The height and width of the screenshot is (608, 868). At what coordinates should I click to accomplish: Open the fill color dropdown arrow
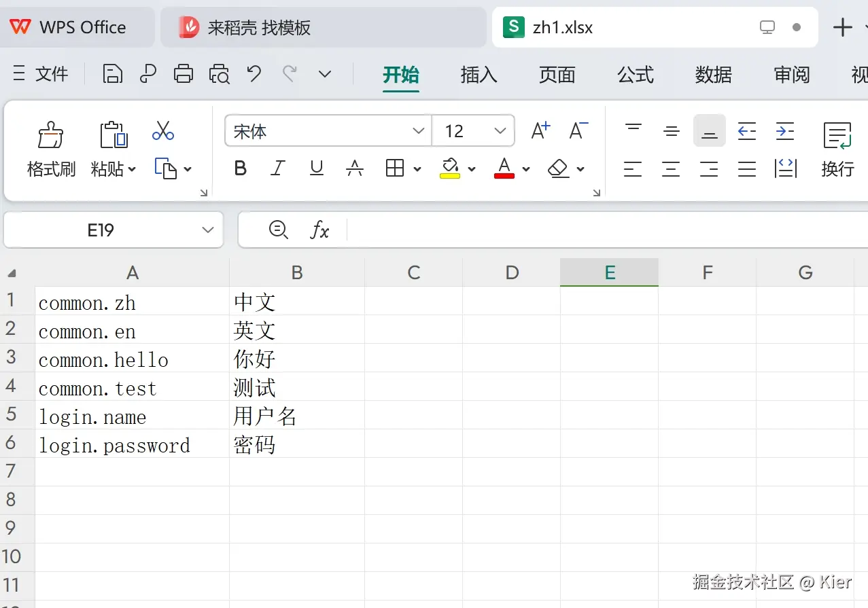(x=471, y=168)
